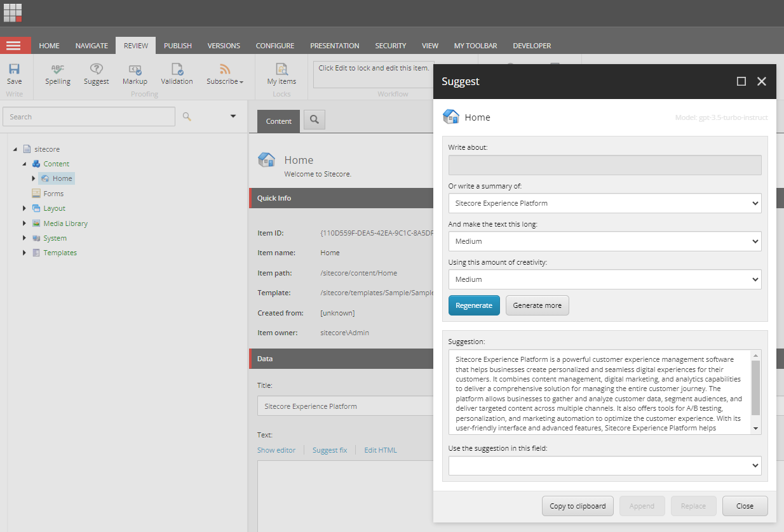Click in the tree Search input field

point(89,117)
